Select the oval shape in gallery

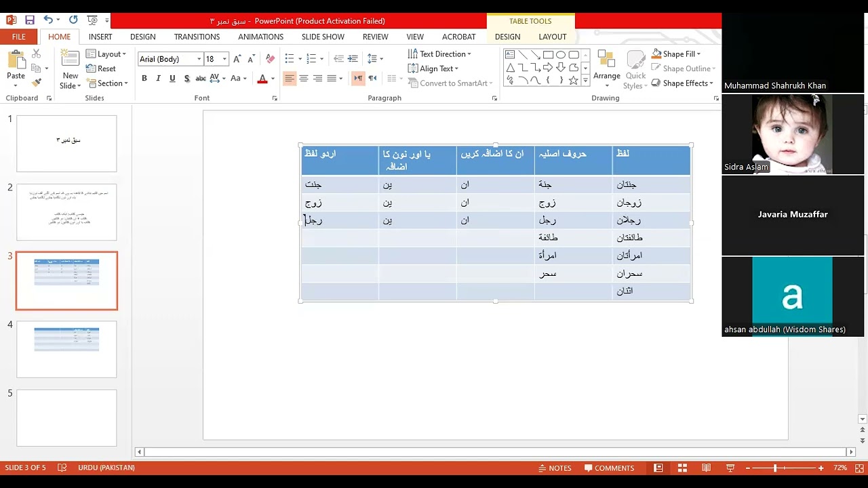pyautogui.click(x=561, y=55)
